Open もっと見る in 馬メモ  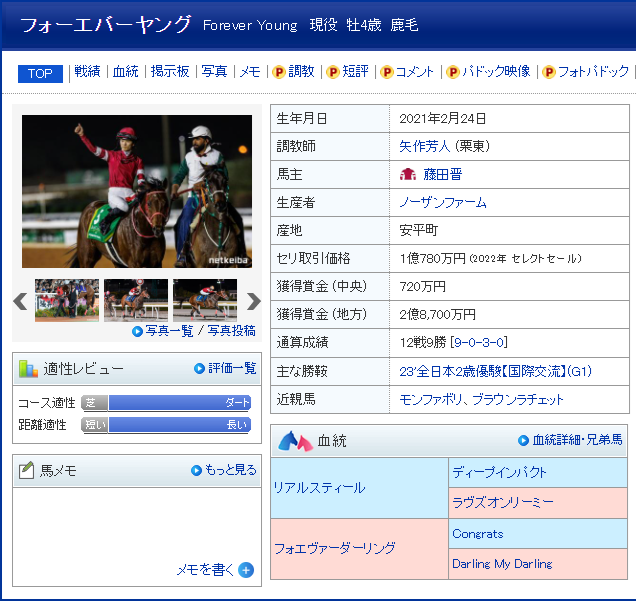pos(231,470)
